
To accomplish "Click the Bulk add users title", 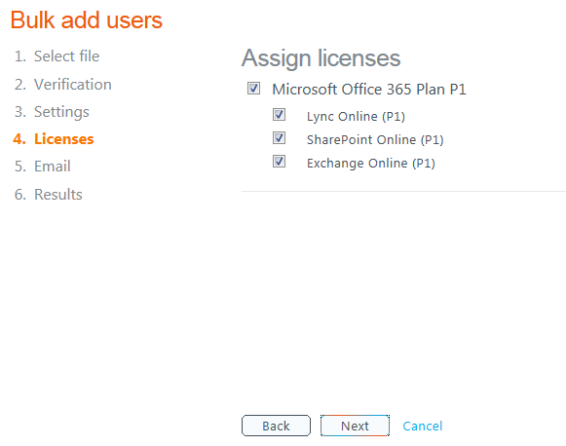I will coord(87,20).
